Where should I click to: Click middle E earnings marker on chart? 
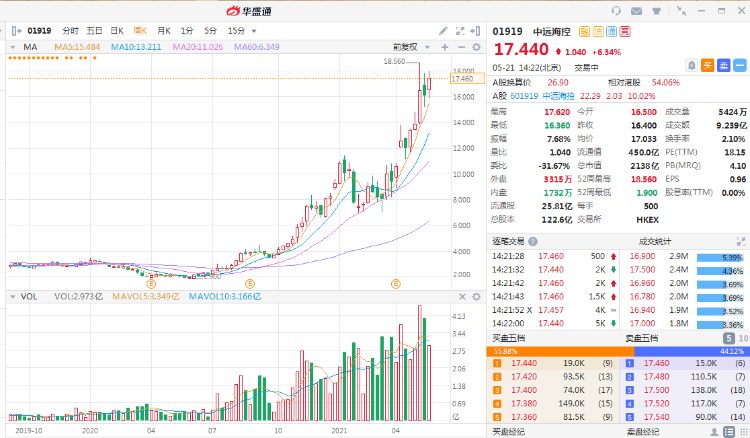pos(250,284)
